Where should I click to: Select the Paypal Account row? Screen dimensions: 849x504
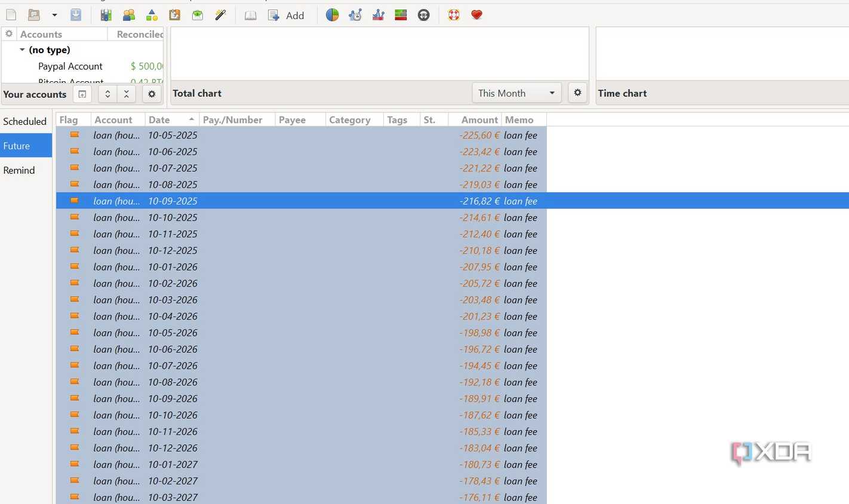(x=83, y=66)
